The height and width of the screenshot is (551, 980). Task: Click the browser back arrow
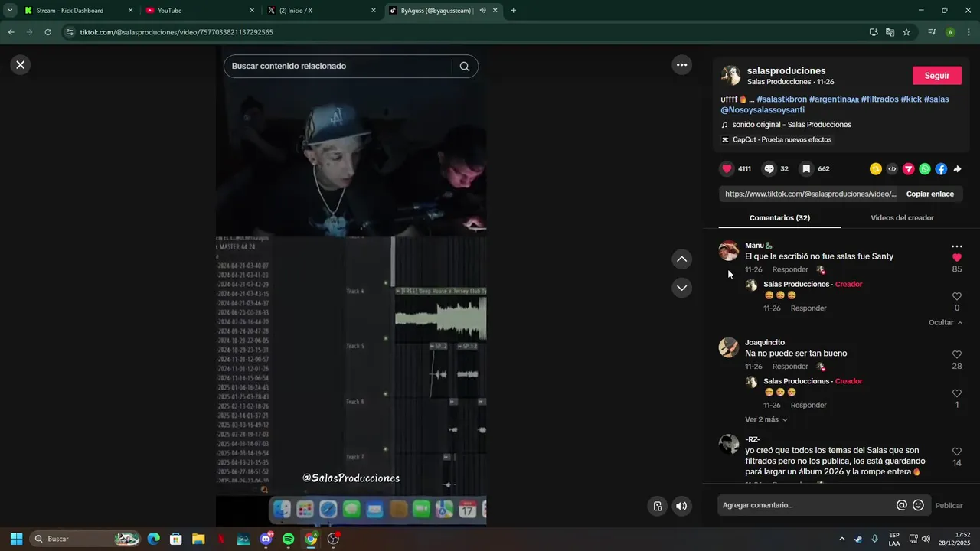11,32
